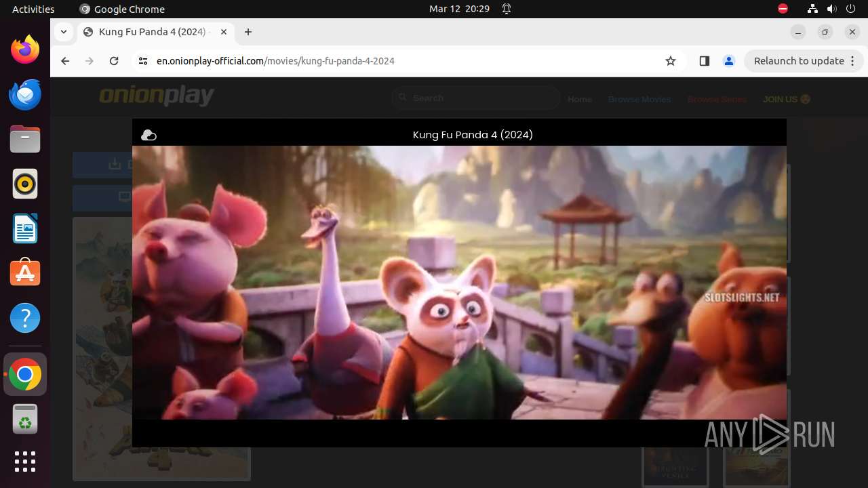Select the Kung Fu Panda 4 tab
868x488 pixels.
pos(155,32)
